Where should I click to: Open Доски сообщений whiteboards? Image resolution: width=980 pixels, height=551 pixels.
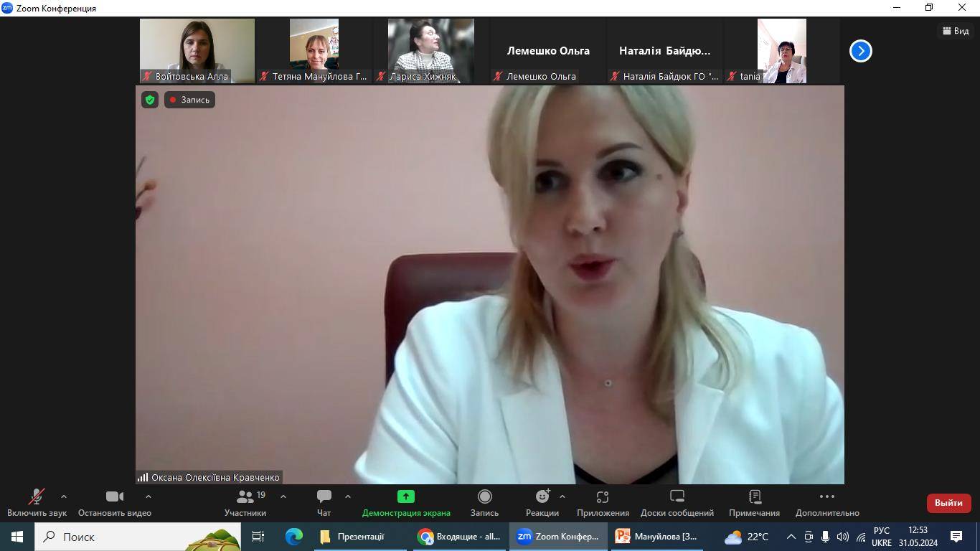click(677, 503)
